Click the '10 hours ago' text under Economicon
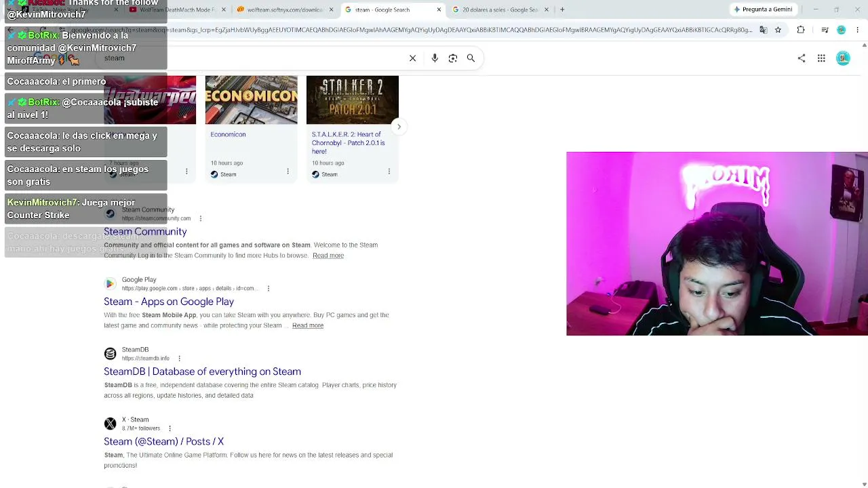The image size is (868, 488). [x=226, y=163]
